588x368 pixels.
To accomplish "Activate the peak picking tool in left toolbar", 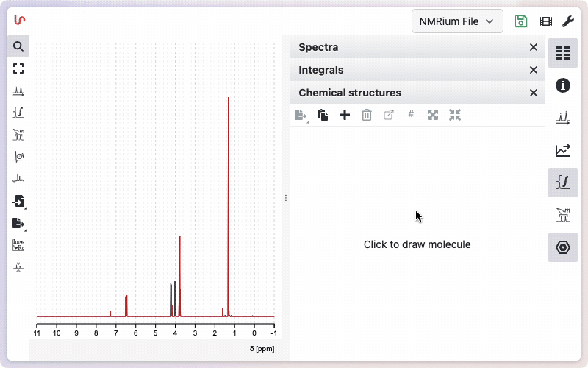I will (18, 91).
